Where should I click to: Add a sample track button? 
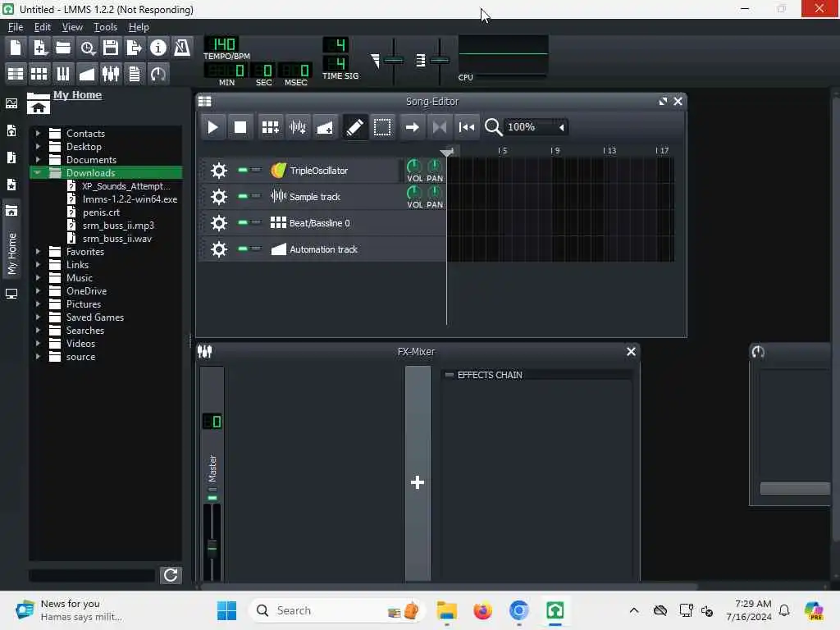pyautogui.click(x=298, y=127)
